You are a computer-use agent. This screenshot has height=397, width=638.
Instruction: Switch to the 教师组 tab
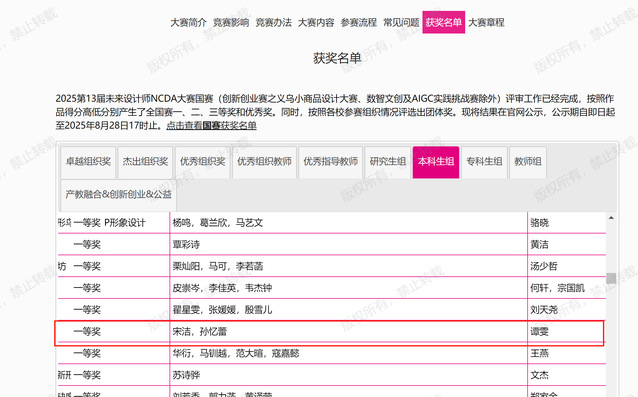528,162
